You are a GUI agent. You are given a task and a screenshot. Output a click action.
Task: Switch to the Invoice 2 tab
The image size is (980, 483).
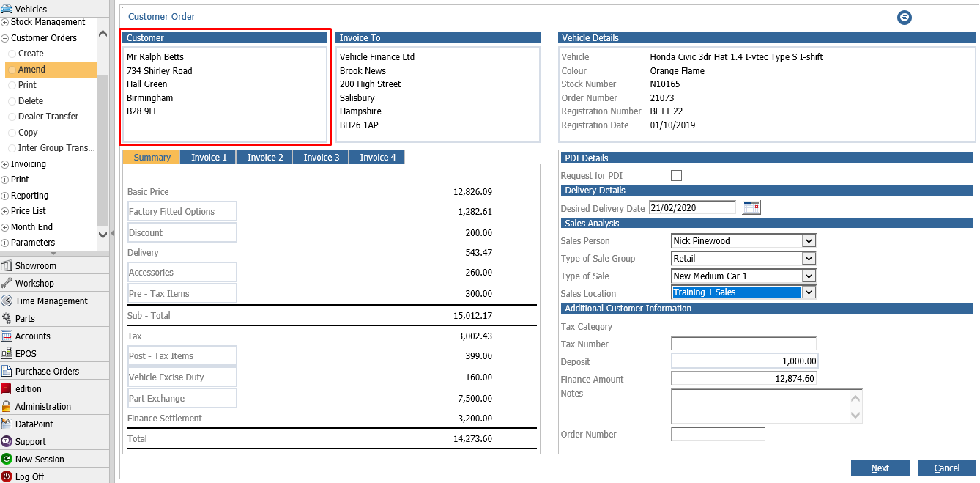(x=265, y=157)
